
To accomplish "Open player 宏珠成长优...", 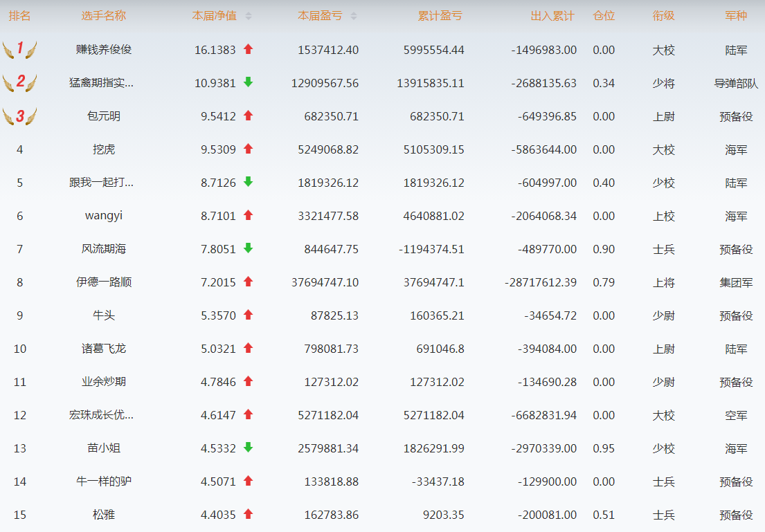I will point(102,415).
